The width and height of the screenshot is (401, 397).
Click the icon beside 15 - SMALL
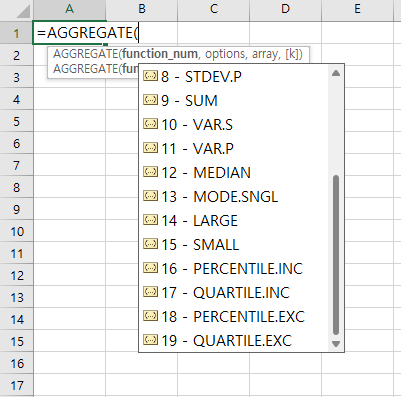pos(150,244)
